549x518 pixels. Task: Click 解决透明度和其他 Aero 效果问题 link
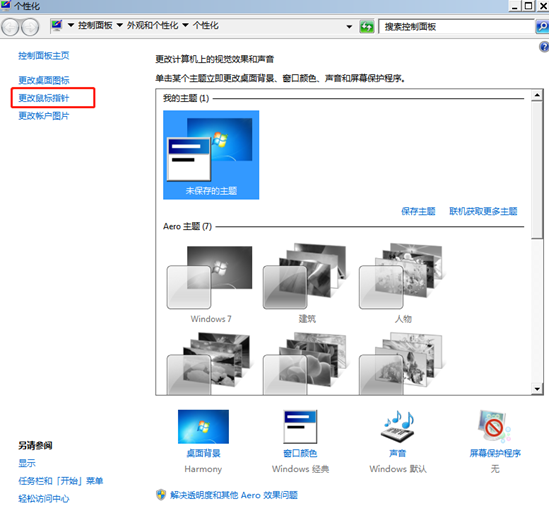click(234, 495)
